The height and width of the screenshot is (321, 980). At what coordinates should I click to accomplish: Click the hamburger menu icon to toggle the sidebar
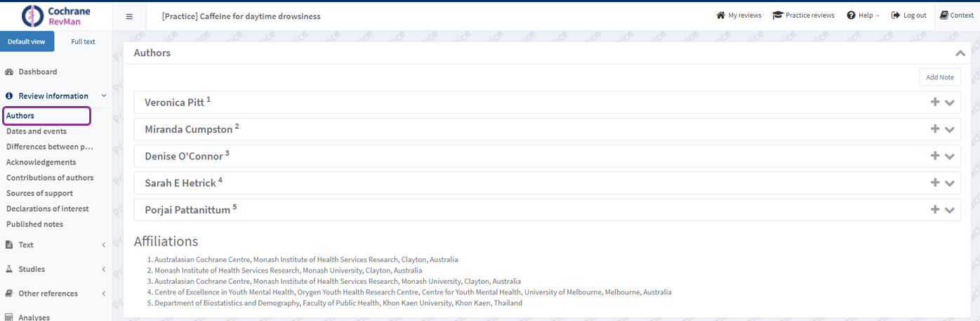click(x=129, y=16)
